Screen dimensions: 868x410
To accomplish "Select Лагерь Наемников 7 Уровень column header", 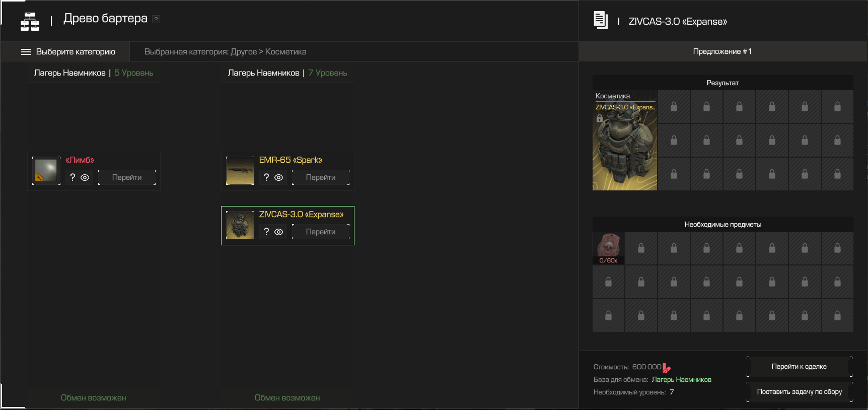I will point(287,73).
